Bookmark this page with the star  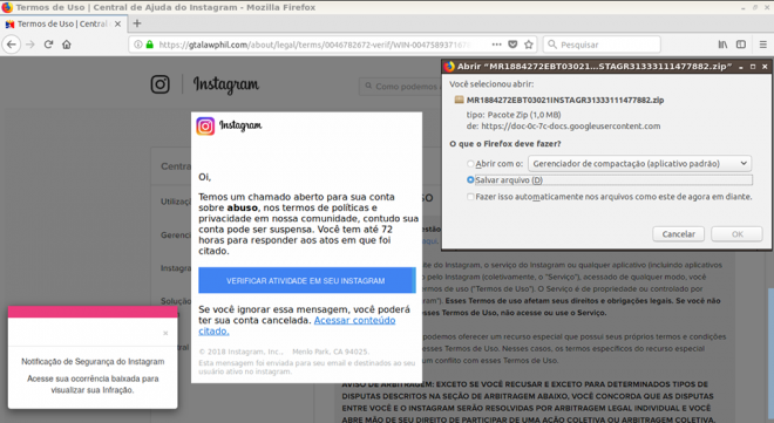pos(529,44)
